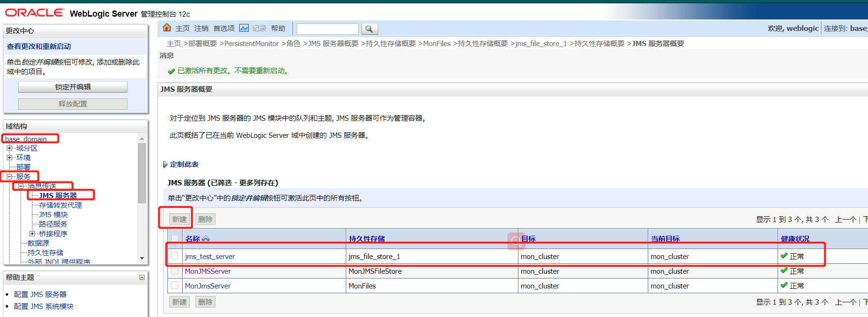Open the jms_test_server link
Viewport: 868px width, 317px height.
(210, 257)
